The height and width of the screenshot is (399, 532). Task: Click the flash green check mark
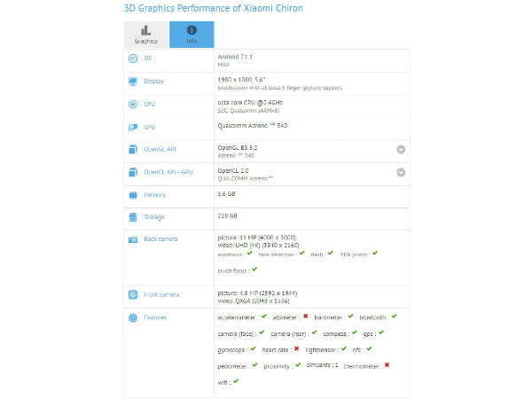(x=331, y=253)
